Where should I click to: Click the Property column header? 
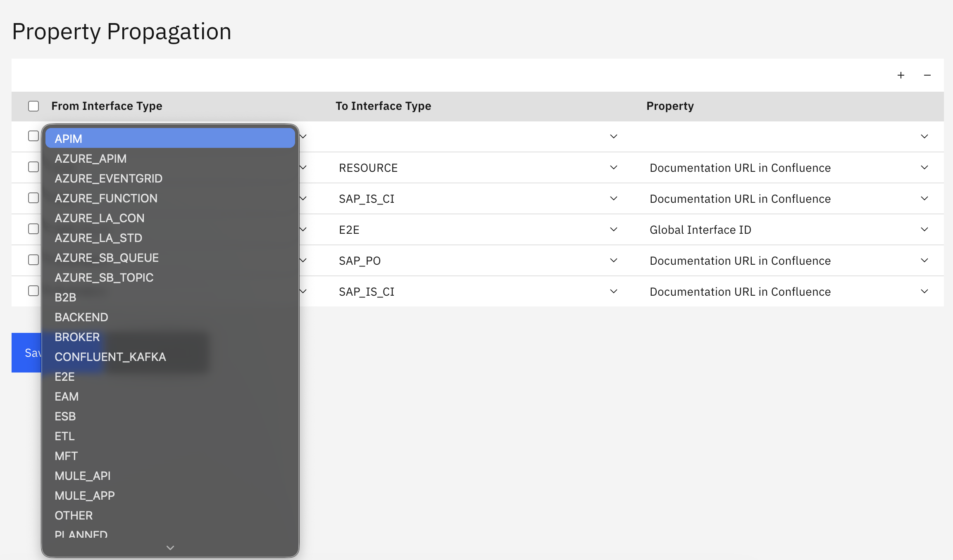pyautogui.click(x=670, y=106)
